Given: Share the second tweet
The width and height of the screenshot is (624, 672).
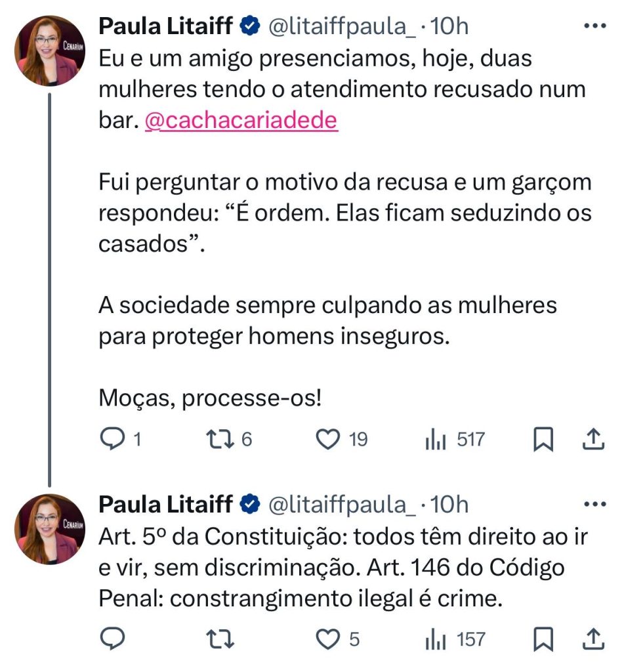Looking at the screenshot, I should coord(593,638).
